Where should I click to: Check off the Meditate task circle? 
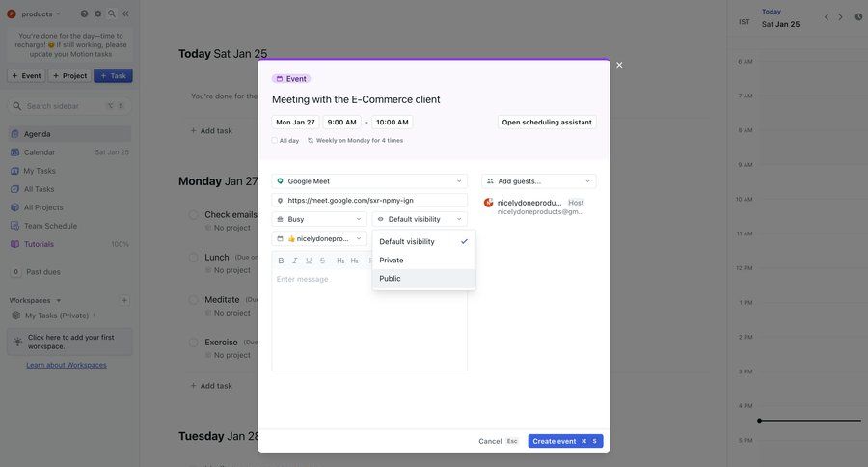coord(193,300)
